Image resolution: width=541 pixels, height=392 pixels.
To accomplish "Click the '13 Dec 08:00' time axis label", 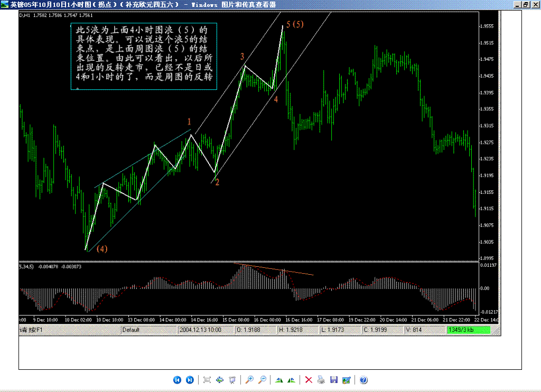I will (141, 320).
